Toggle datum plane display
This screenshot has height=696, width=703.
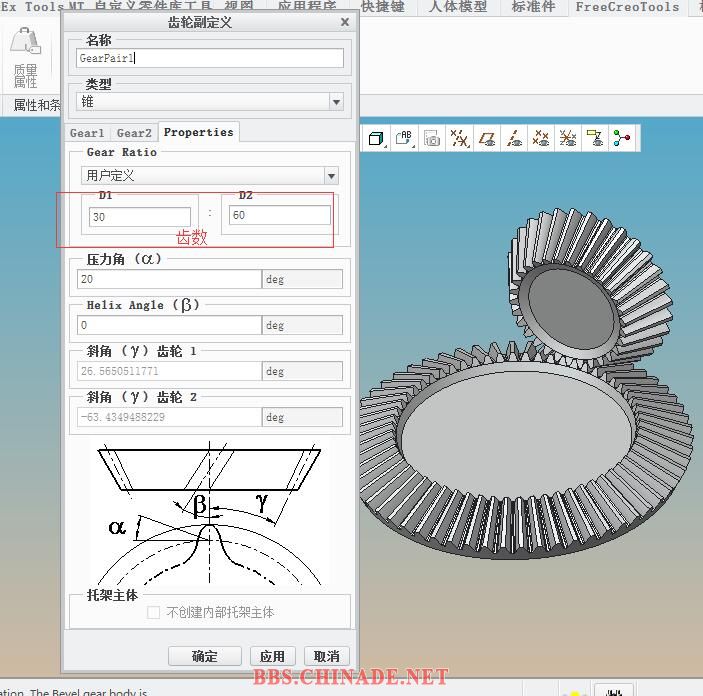[x=487, y=138]
